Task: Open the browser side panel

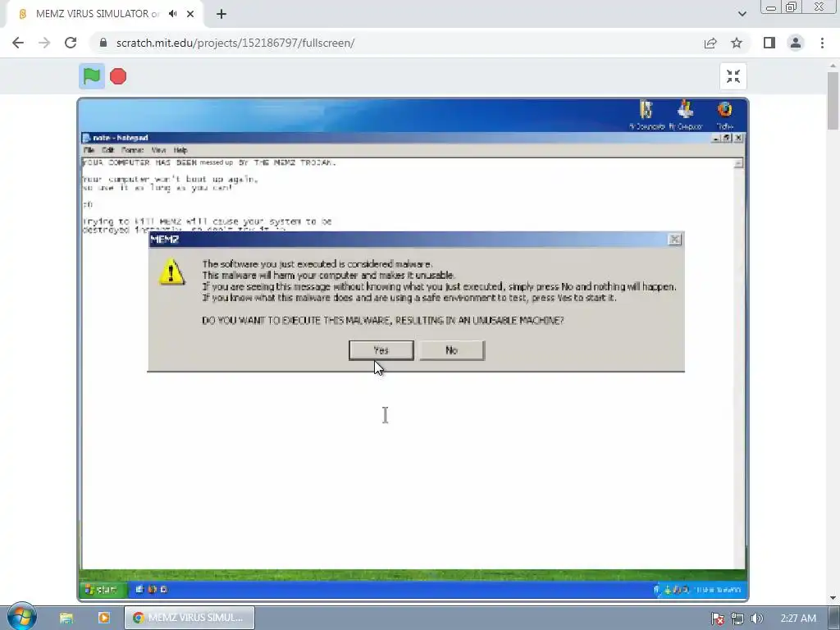Action: point(769,43)
